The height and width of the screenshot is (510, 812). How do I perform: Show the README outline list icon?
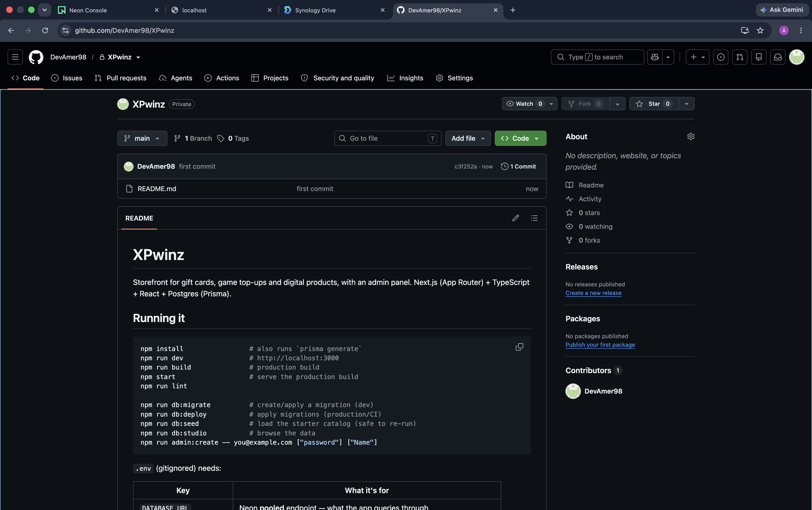pos(534,218)
